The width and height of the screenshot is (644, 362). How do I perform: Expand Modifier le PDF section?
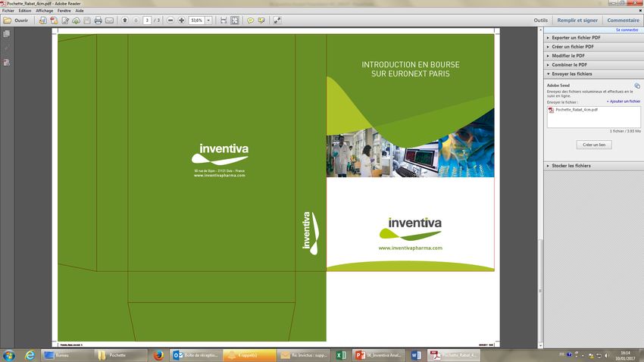pyautogui.click(x=593, y=56)
